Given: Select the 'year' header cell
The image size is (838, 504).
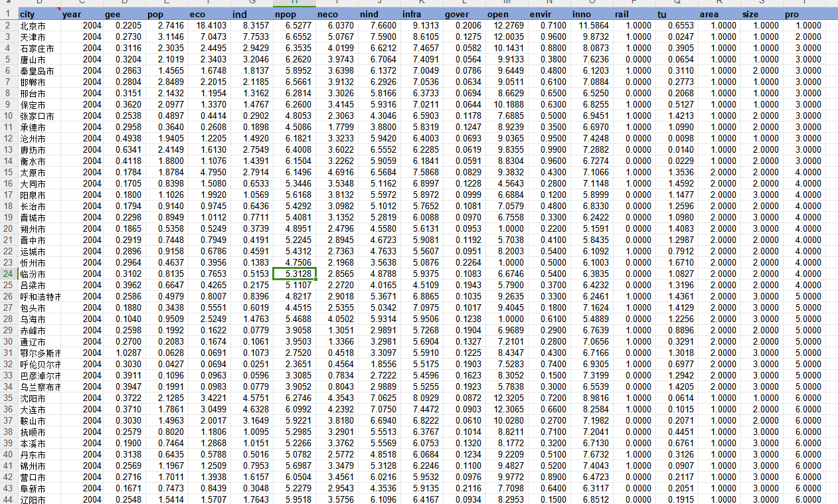Looking at the screenshot, I should click(x=82, y=15).
